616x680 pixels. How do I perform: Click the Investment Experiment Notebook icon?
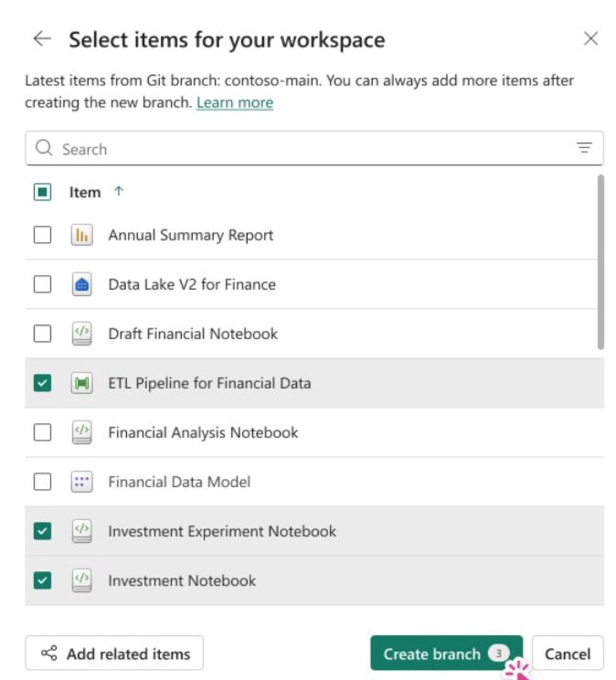82,531
